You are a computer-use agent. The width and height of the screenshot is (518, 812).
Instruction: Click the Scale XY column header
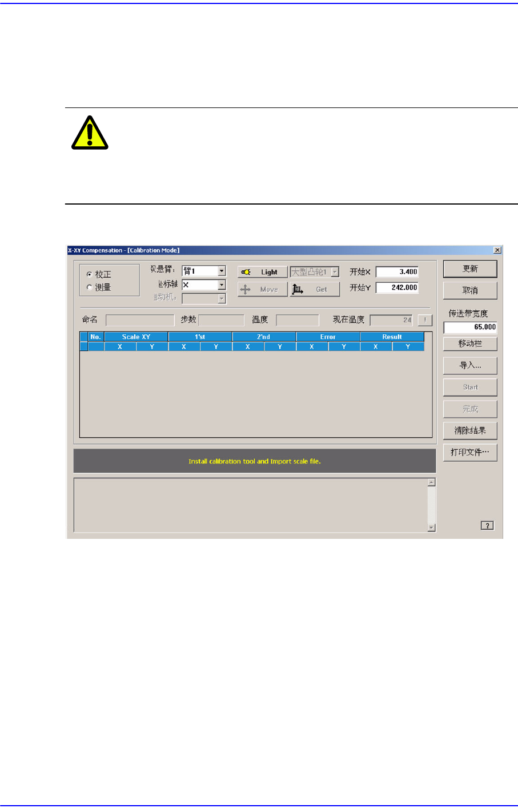(136, 337)
